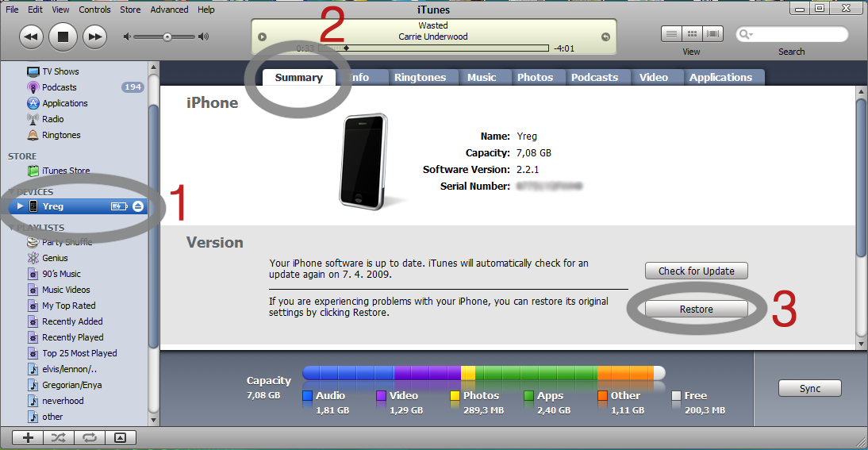The height and width of the screenshot is (450, 868).
Task: Open the File menu
Action: pos(12,10)
